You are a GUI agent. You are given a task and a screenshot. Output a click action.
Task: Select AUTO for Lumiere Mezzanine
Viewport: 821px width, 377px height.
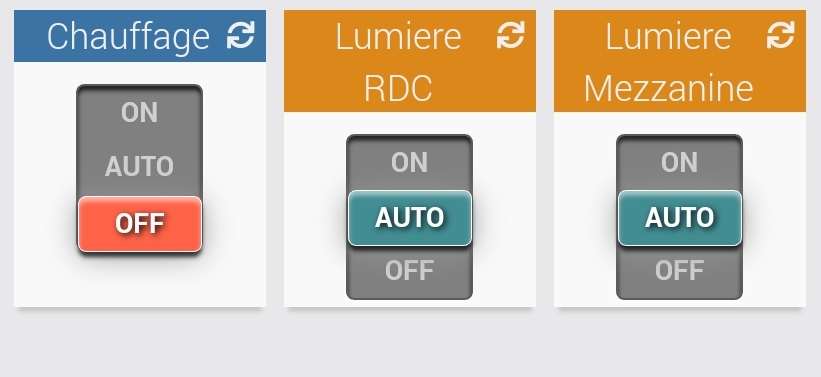pos(680,218)
